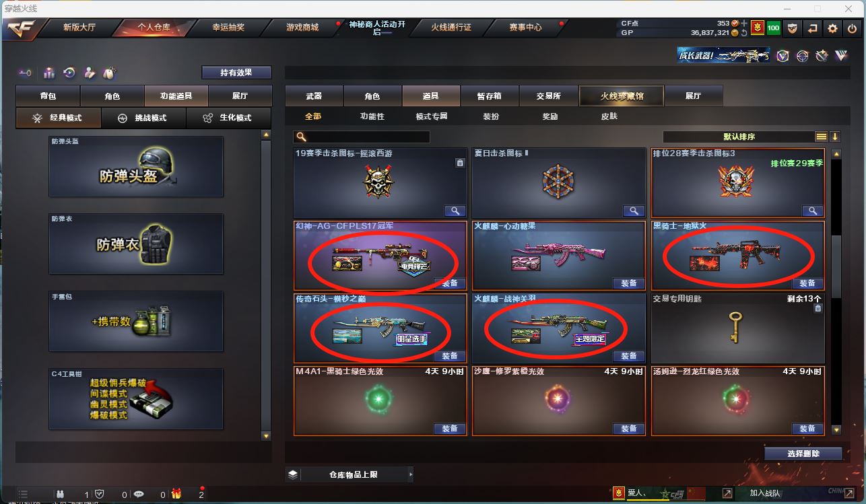The height and width of the screenshot is (504, 866).
Task: Click the inventory search input field
Action: [362, 137]
